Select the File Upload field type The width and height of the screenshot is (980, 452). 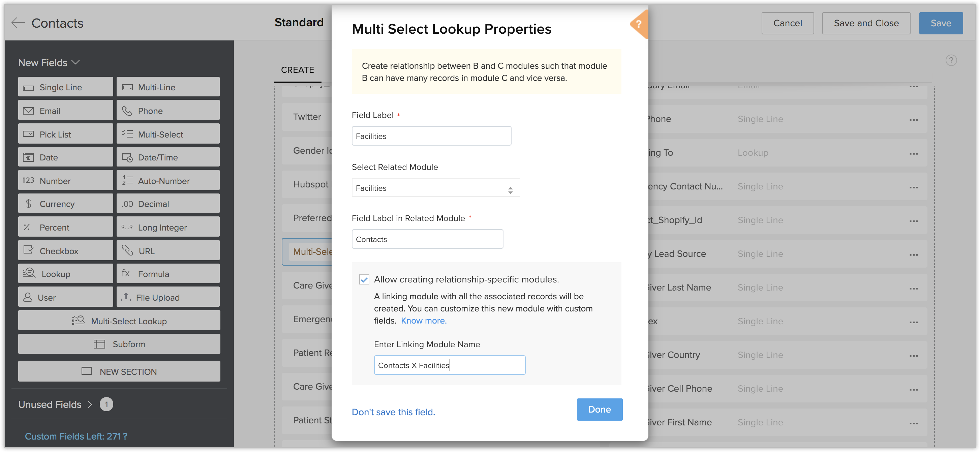pyautogui.click(x=168, y=297)
